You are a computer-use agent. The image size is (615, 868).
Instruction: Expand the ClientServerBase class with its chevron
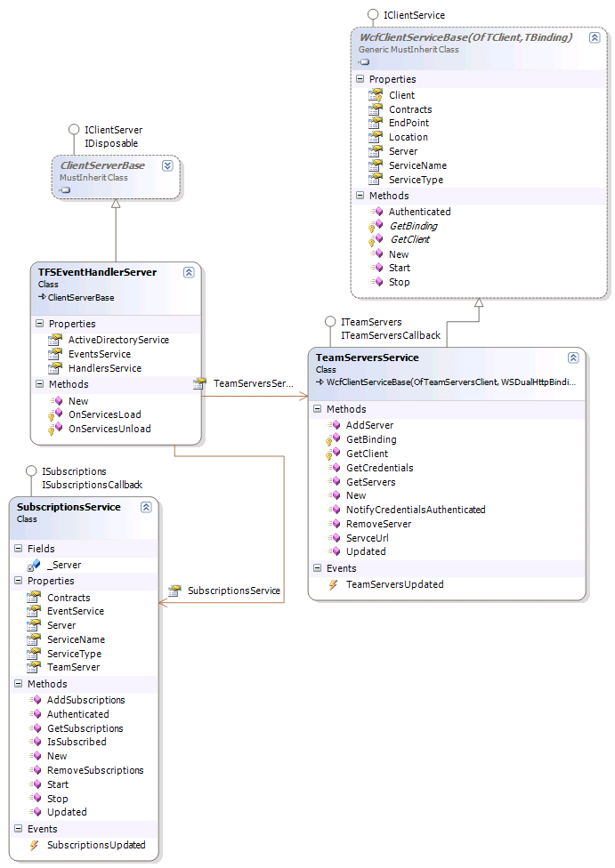[x=167, y=165]
